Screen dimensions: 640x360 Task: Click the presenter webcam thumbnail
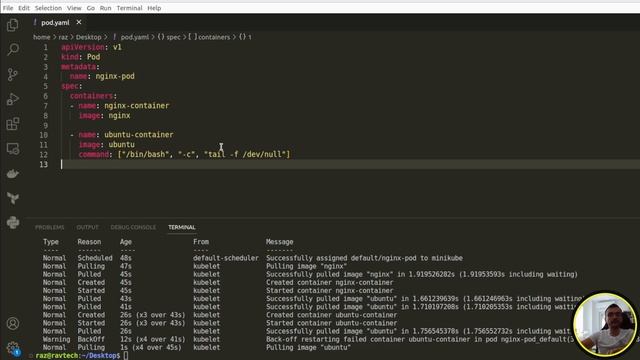tap(605, 324)
